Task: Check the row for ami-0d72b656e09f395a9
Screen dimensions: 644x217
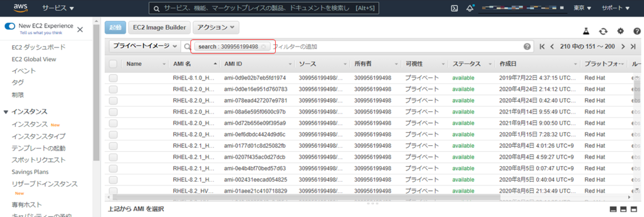Action: pos(113,123)
